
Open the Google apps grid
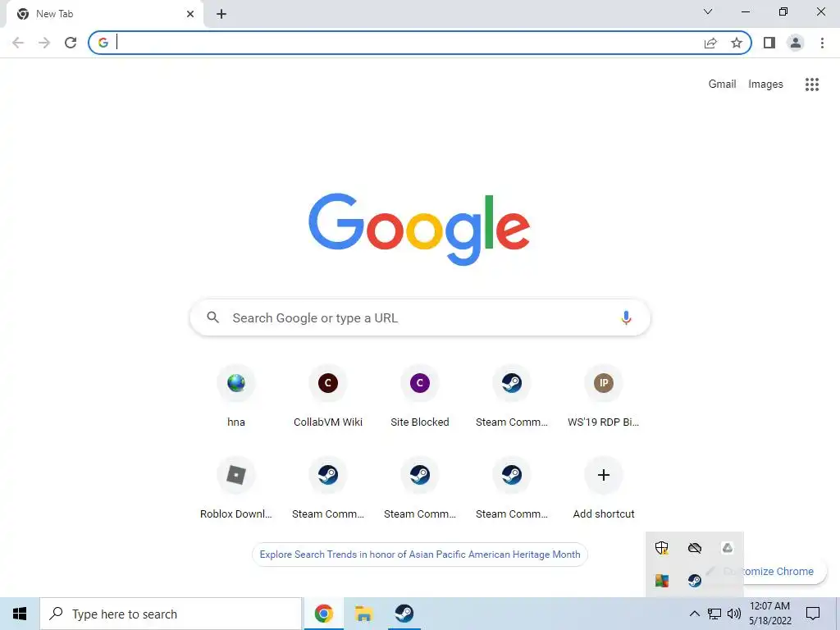pos(812,84)
